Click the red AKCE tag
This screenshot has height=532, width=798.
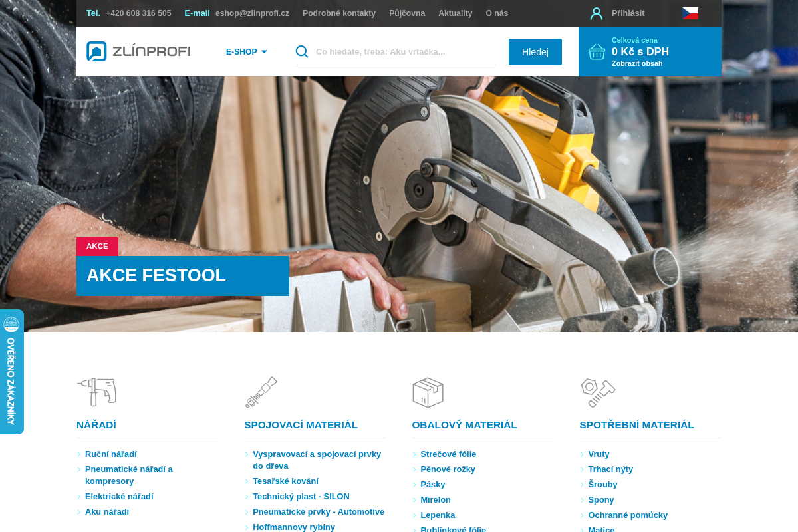tap(97, 247)
